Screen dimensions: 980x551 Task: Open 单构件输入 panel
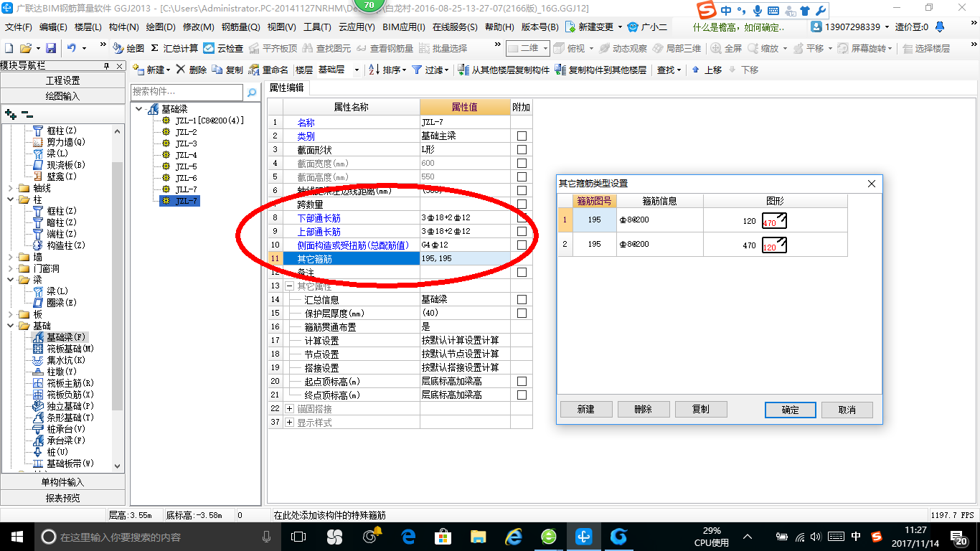tap(63, 482)
